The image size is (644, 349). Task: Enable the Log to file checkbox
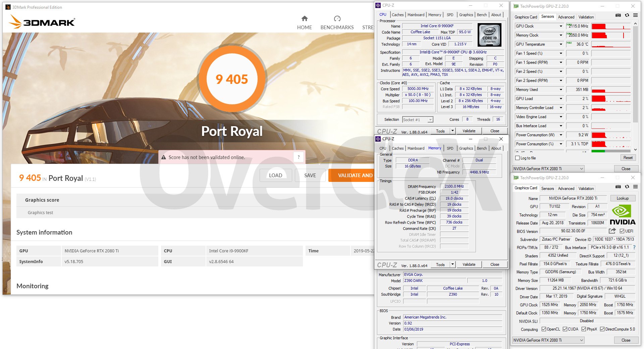[x=517, y=158]
